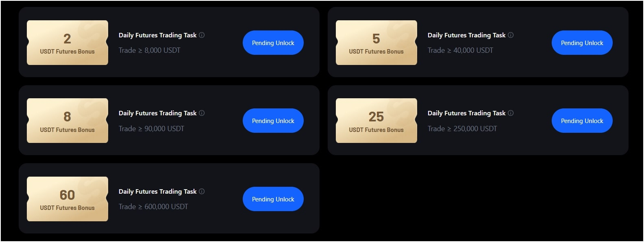Click the "Trade ≥ 600,000 USDT" requirement text
The height and width of the screenshot is (242, 644).
pos(153,207)
